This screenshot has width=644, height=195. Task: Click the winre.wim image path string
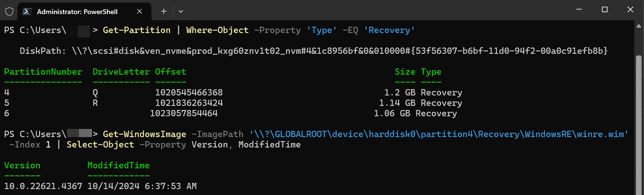pos(440,134)
